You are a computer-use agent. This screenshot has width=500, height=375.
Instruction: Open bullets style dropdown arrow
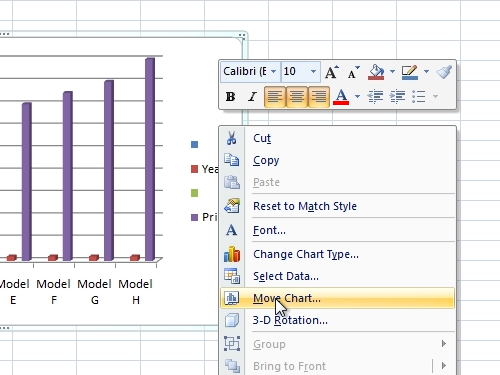[435, 97]
